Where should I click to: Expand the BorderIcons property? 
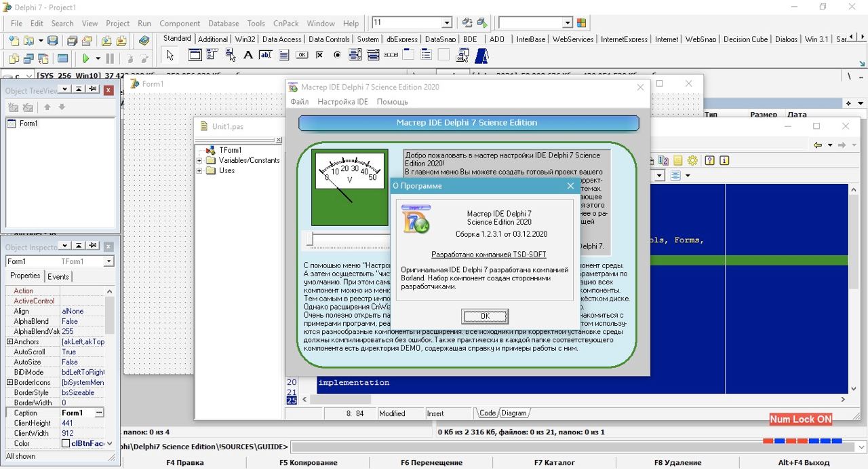tap(9, 382)
